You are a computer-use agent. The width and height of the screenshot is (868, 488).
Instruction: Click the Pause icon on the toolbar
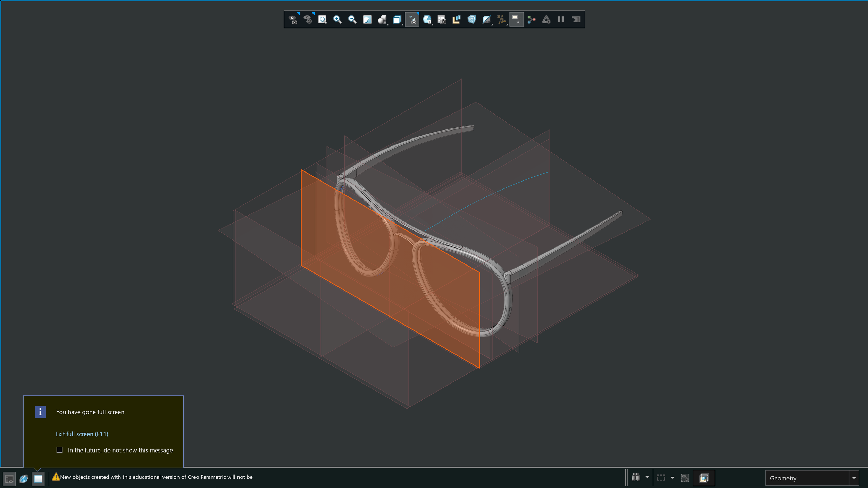coord(561,19)
